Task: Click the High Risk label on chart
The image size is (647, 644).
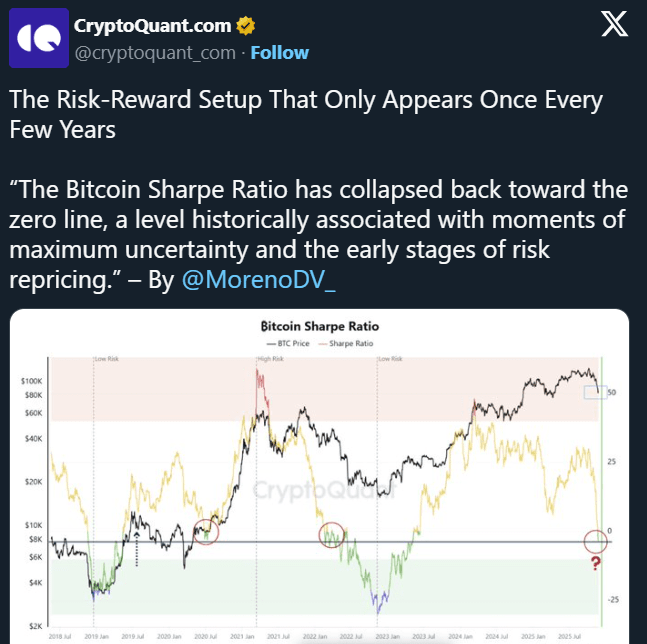Action: [269, 357]
